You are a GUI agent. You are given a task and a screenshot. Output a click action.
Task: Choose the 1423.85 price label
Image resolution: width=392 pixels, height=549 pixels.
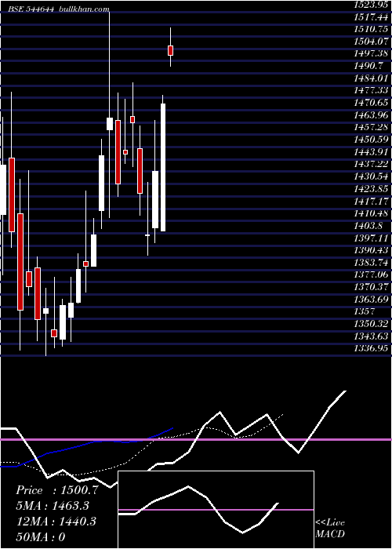371,189
